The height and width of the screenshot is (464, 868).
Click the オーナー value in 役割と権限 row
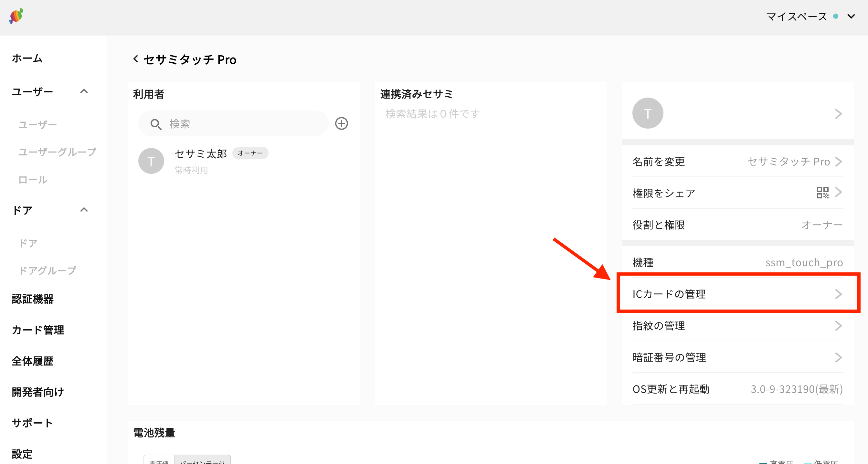coord(822,225)
